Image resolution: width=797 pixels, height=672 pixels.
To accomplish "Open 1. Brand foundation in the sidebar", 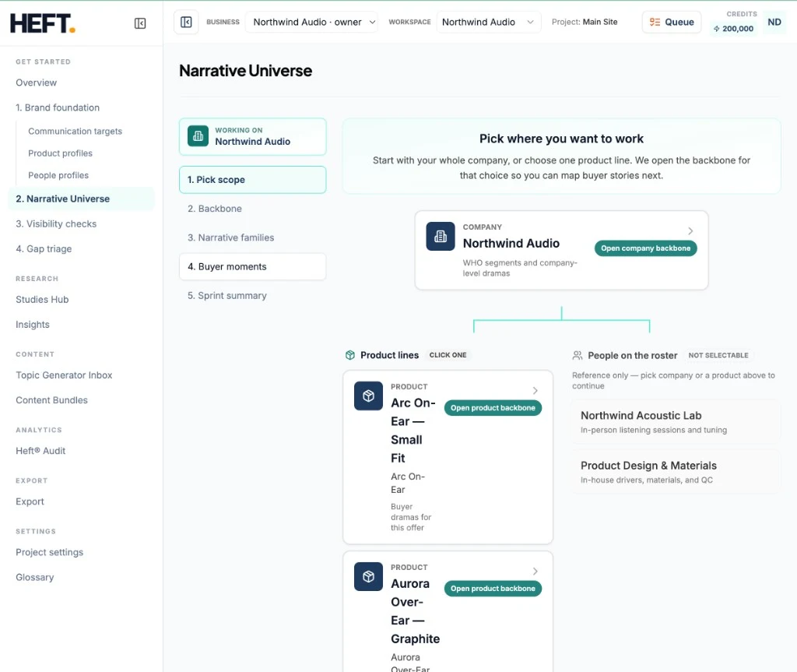I will pyautogui.click(x=58, y=107).
